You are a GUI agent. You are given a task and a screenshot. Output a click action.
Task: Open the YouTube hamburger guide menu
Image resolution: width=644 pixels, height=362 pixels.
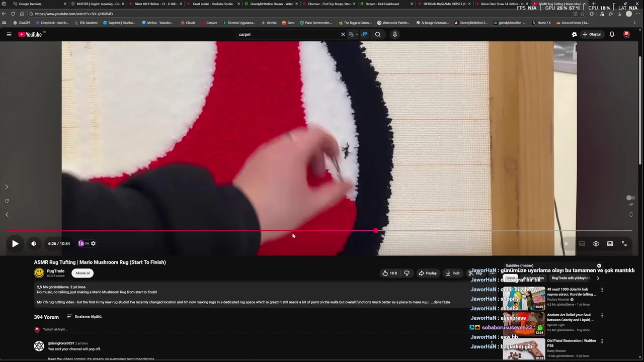click(x=9, y=34)
